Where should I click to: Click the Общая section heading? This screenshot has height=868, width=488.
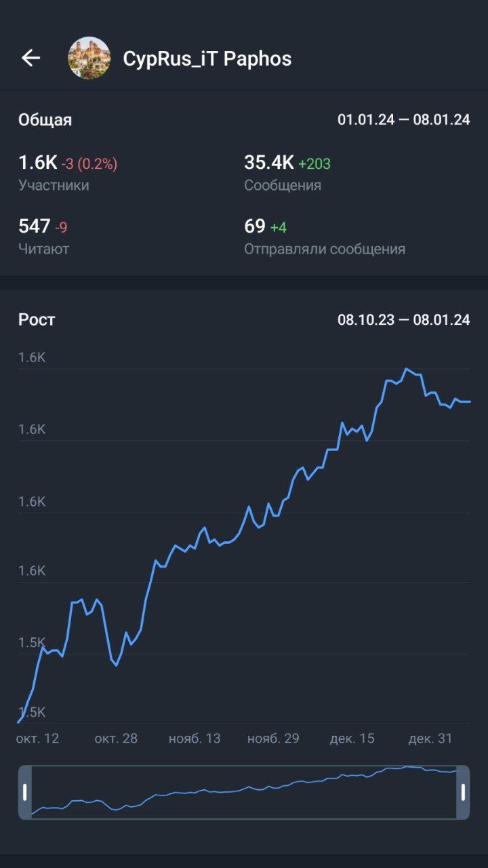point(45,120)
